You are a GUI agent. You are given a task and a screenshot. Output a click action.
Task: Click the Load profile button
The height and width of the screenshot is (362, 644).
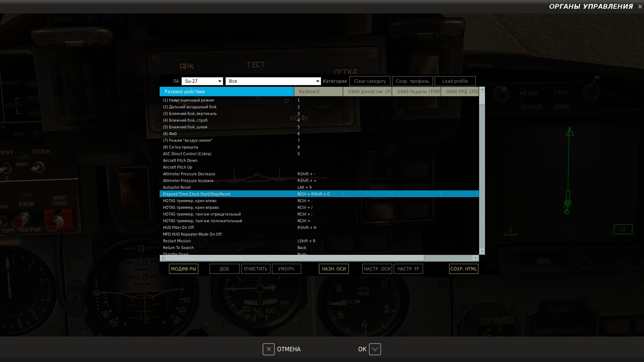(455, 81)
